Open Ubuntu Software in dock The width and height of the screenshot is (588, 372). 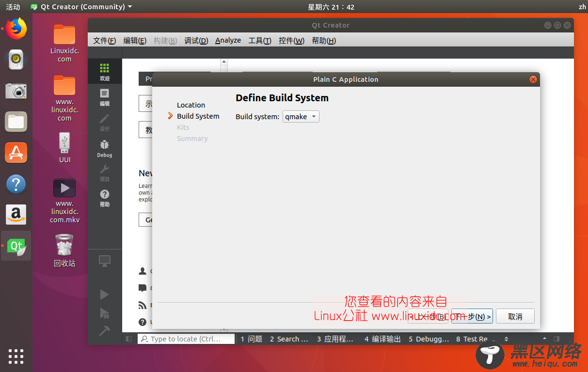(16, 153)
